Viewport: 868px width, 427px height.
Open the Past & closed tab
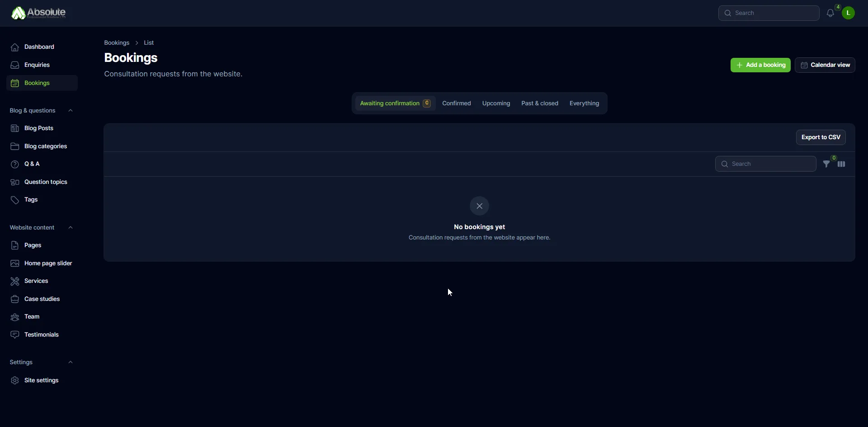click(x=540, y=103)
